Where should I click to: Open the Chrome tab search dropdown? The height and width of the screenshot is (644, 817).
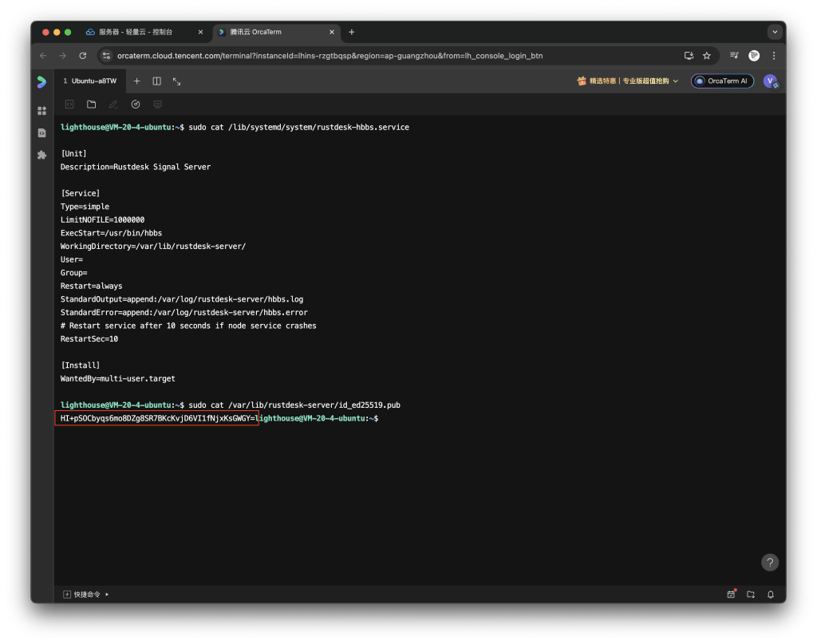point(774,32)
